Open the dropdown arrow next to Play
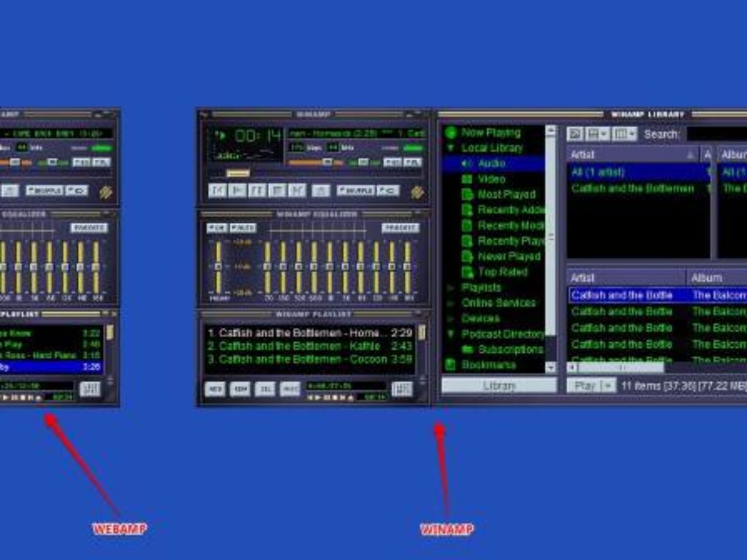The height and width of the screenshot is (560, 747). 609,386
